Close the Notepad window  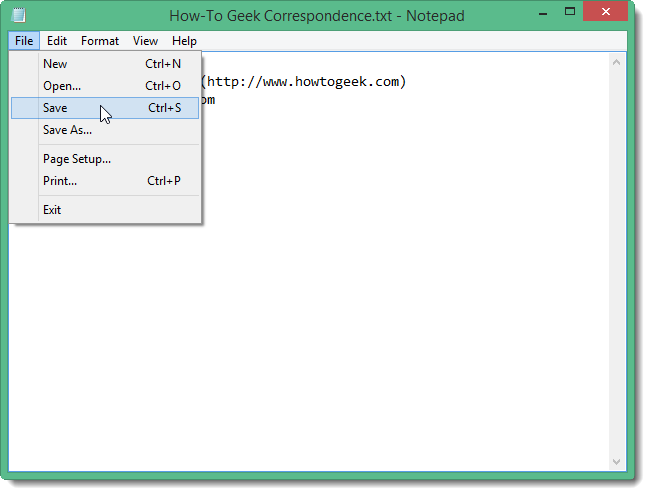click(605, 12)
